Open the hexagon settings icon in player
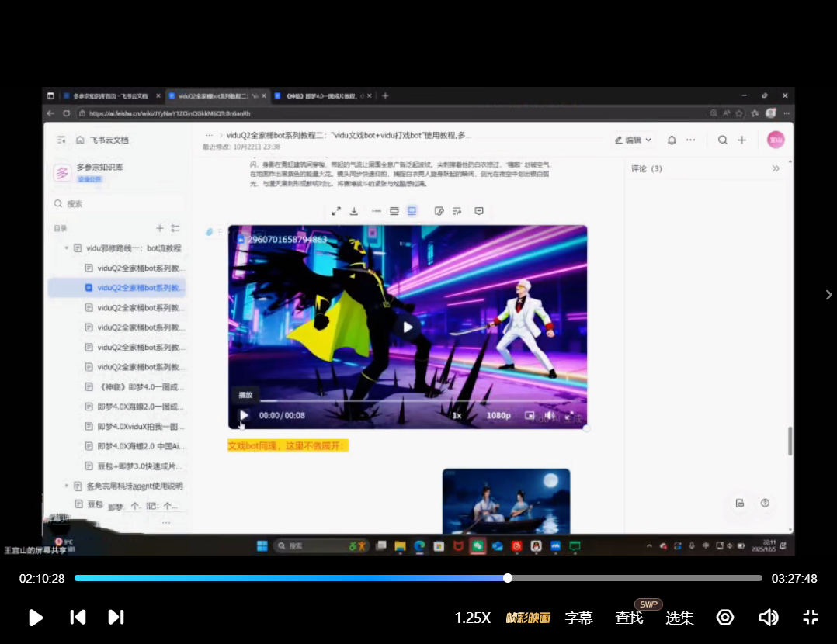 725,618
